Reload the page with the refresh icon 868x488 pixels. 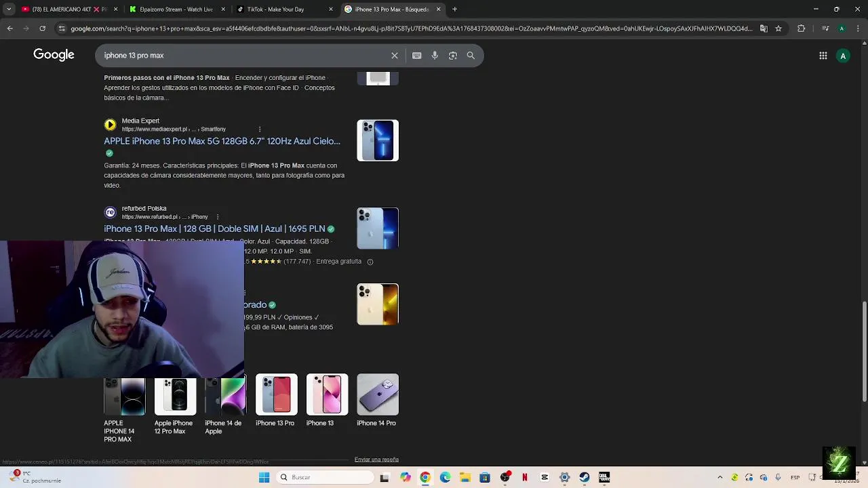pos(42,28)
